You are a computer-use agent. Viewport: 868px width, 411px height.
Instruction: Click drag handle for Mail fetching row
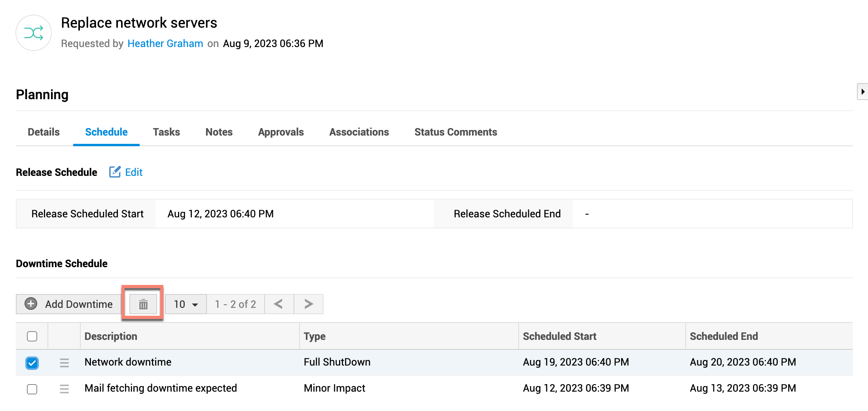pos(64,389)
